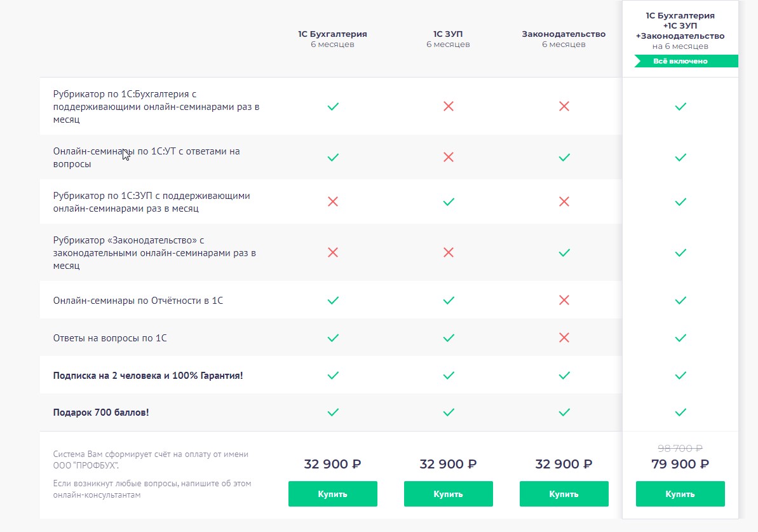This screenshot has width=758, height=532.
Task: Click red cross for Рубрикатор Законодательство in Бухгалтерия column
Action: [x=332, y=252]
